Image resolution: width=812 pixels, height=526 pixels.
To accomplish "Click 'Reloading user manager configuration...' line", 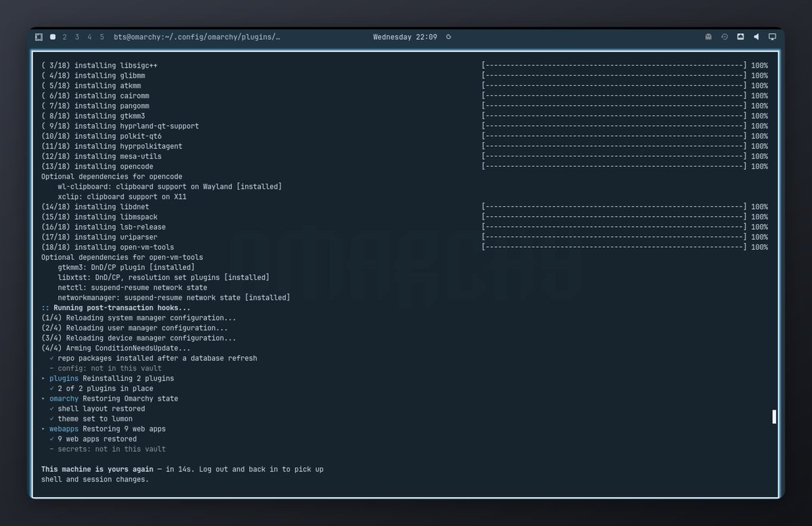I will 135,328.
